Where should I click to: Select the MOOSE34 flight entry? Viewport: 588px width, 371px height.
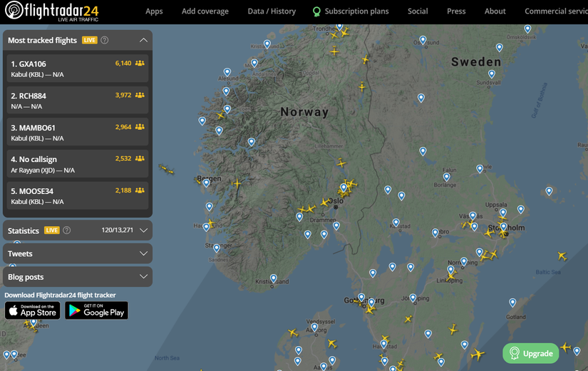pyautogui.click(x=78, y=196)
